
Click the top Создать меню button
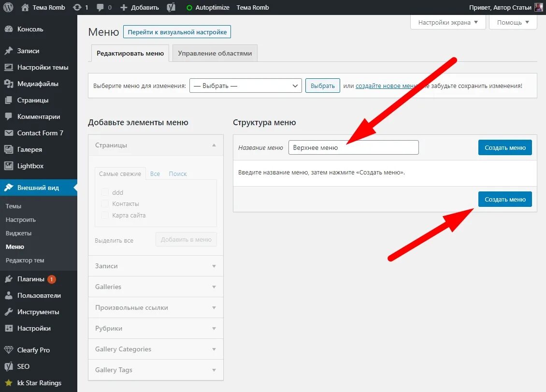505,148
